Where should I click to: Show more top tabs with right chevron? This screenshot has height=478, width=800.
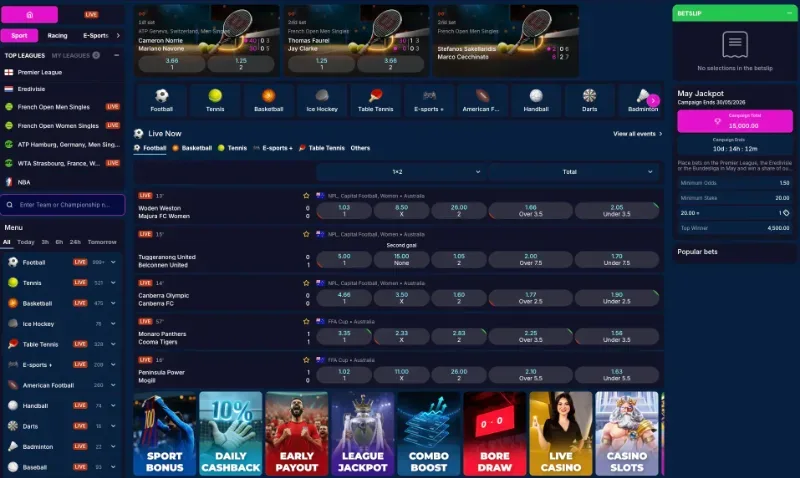[118, 35]
